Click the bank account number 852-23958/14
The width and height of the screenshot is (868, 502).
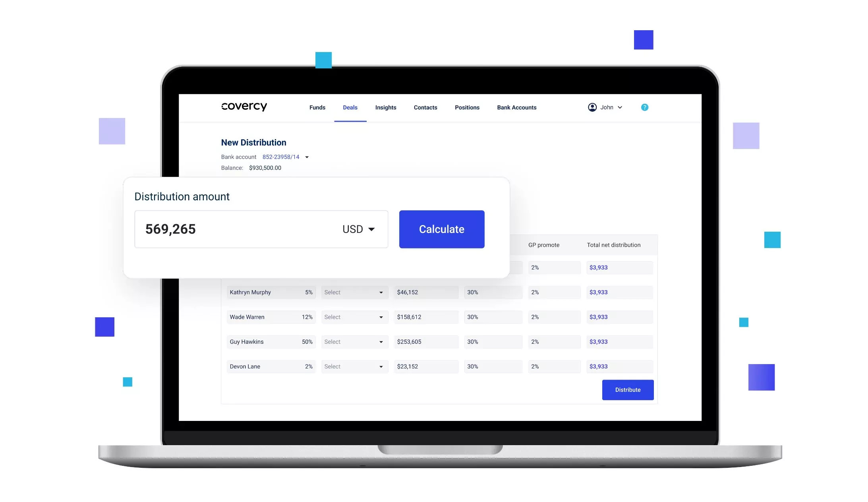tap(280, 157)
